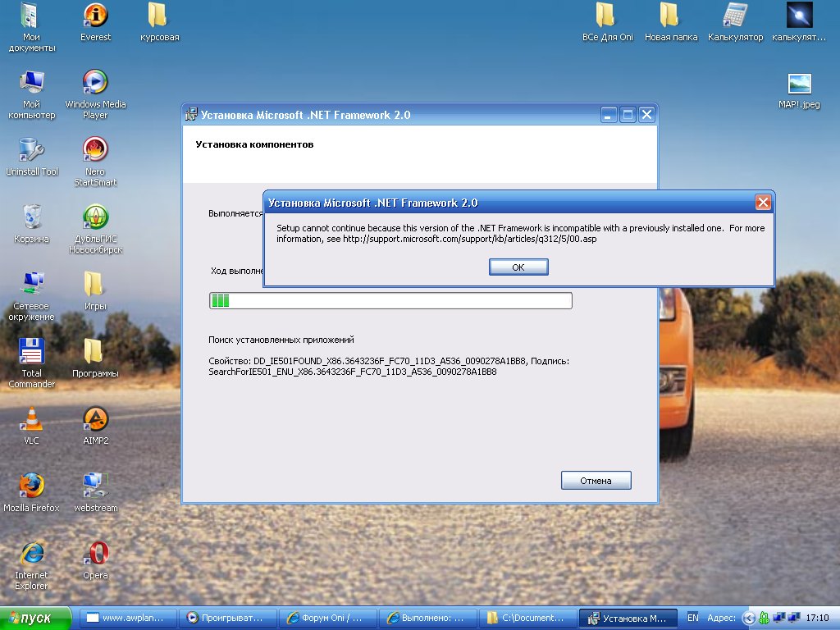Viewport: 840px width, 630px height.
Task: Open the Корзина recycle bin
Action: [31, 218]
